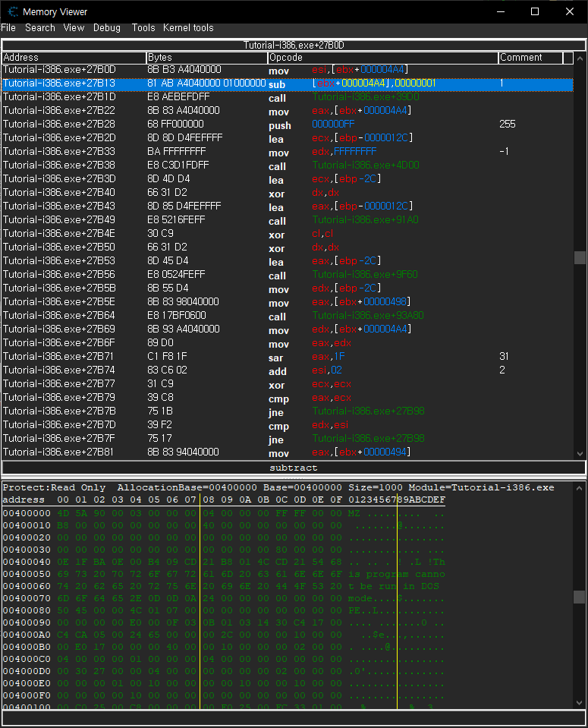Click disassembler scrollbar up arrow
588x728 pixels.
580,58
